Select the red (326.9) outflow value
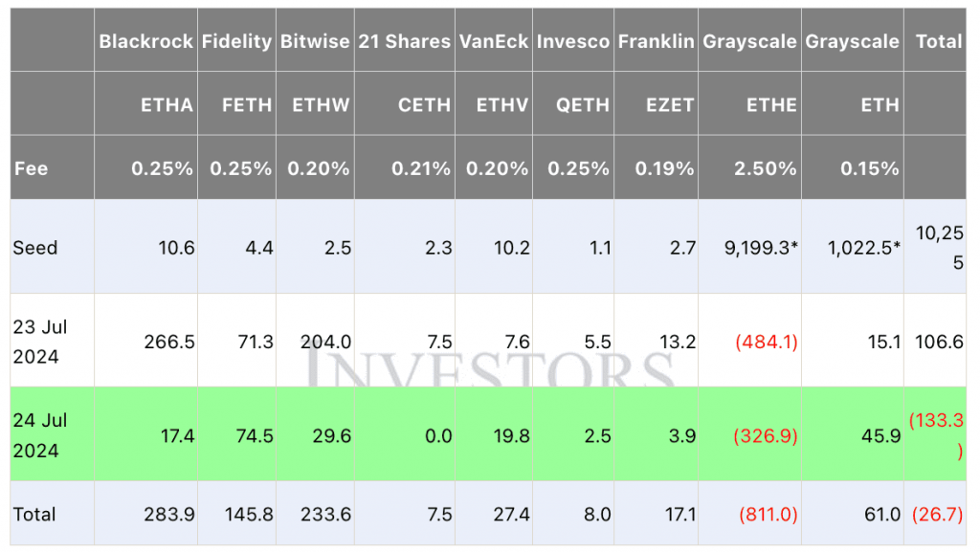 point(765,435)
